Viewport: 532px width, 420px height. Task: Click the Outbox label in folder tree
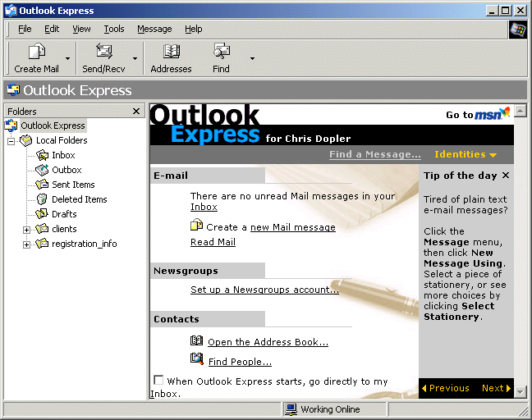click(x=66, y=170)
